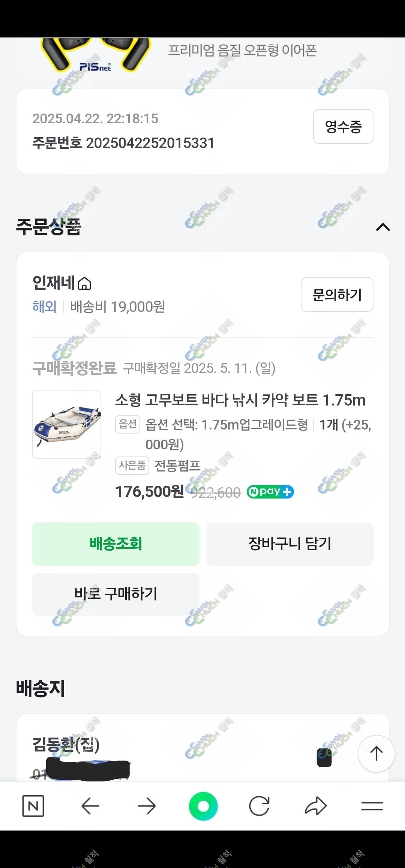Viewport: 405px width, 868px height.
Task: Reload the page with the refresh icon
Action: pos(259,806)
